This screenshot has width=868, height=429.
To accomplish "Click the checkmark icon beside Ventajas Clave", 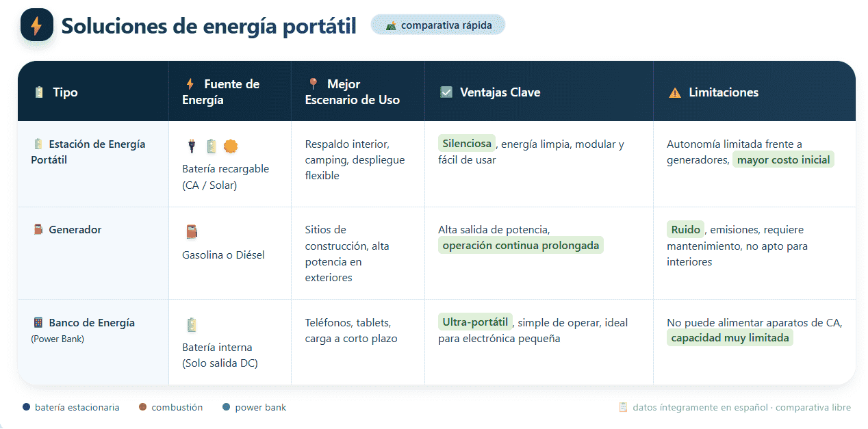I will (x=446, y=92).
